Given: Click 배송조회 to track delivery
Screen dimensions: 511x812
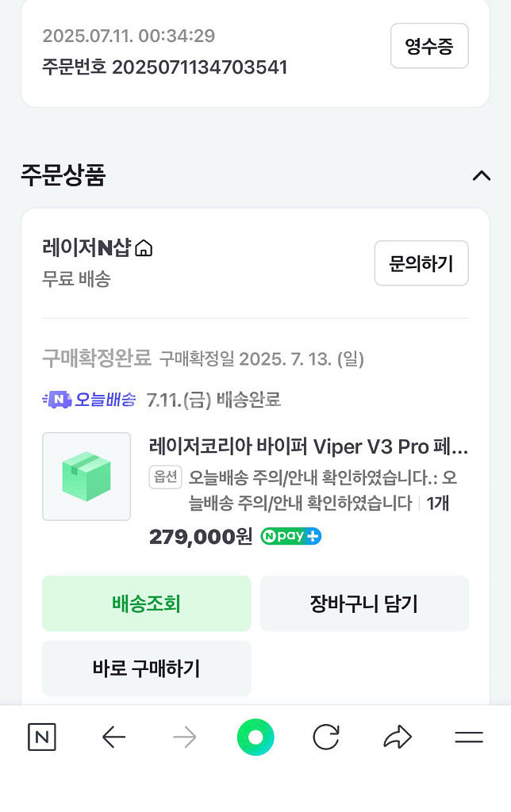Looking at the screenshot, I should [146, 603].
